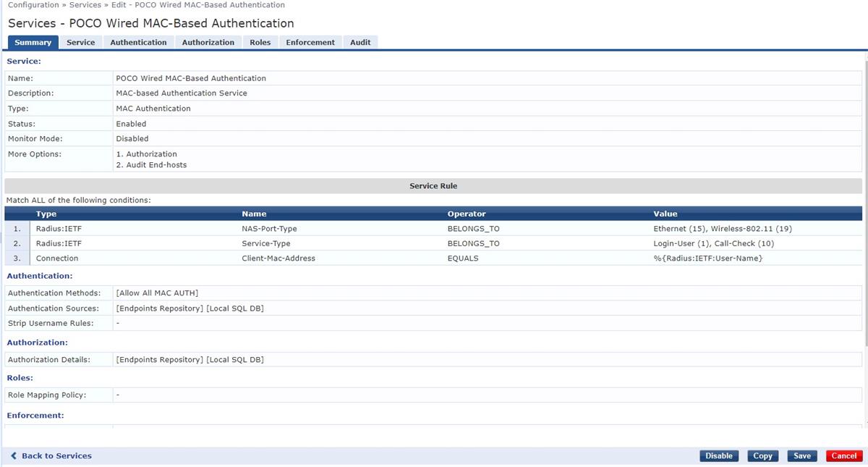
Task: Click the 'Role Mapping Policy:' label
Action: (x=47, y=395)
